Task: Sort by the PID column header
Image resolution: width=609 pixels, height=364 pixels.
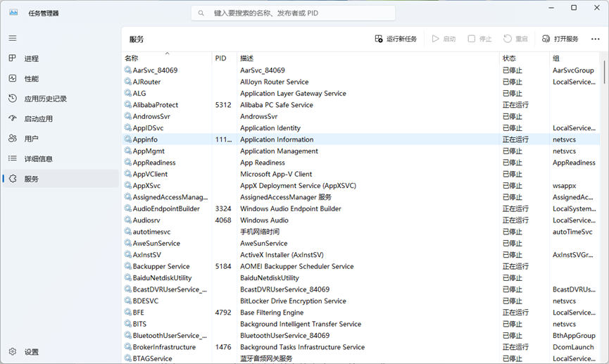Action: 224,58
